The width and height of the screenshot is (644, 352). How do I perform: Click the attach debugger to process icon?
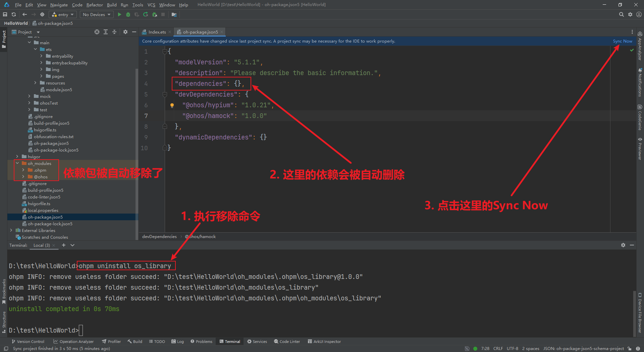[154, 14]
